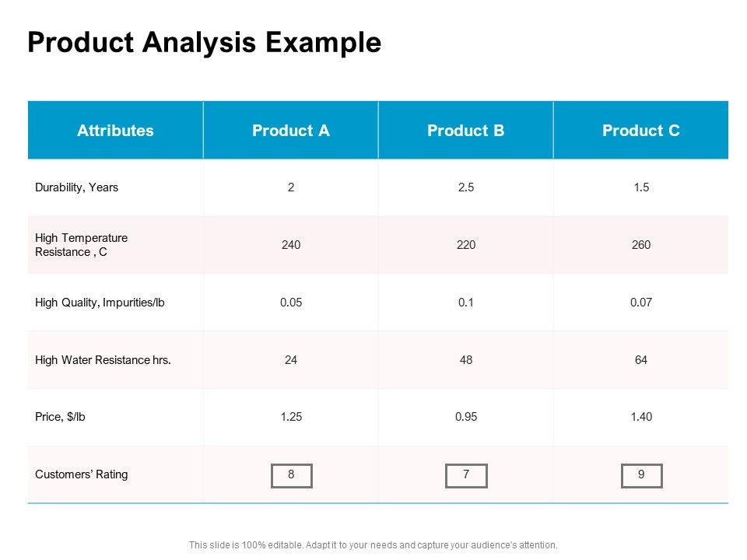The image size is (747, 560).
Task: Click the "High Water Resistance hrs." label
Action: point(103,360)
